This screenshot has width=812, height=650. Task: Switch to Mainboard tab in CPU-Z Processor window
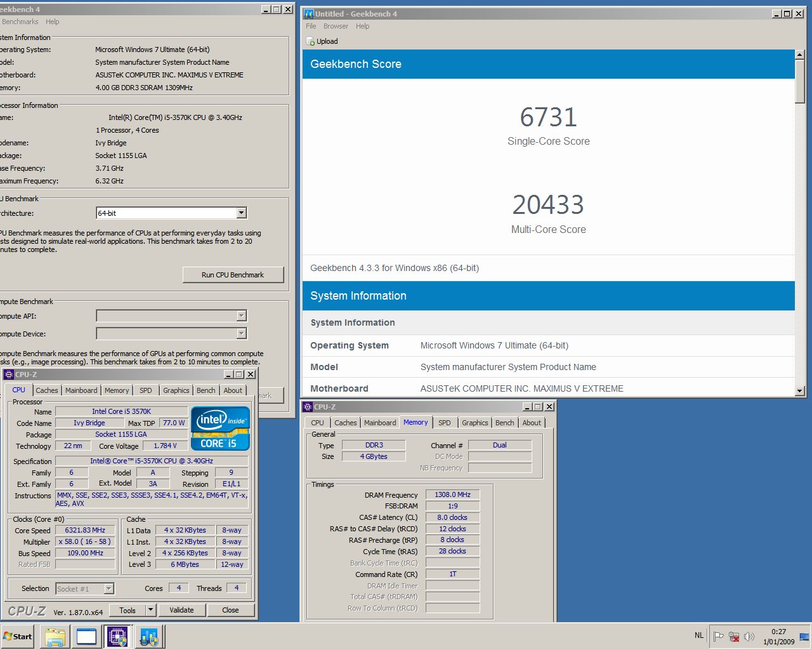point(81,390)
